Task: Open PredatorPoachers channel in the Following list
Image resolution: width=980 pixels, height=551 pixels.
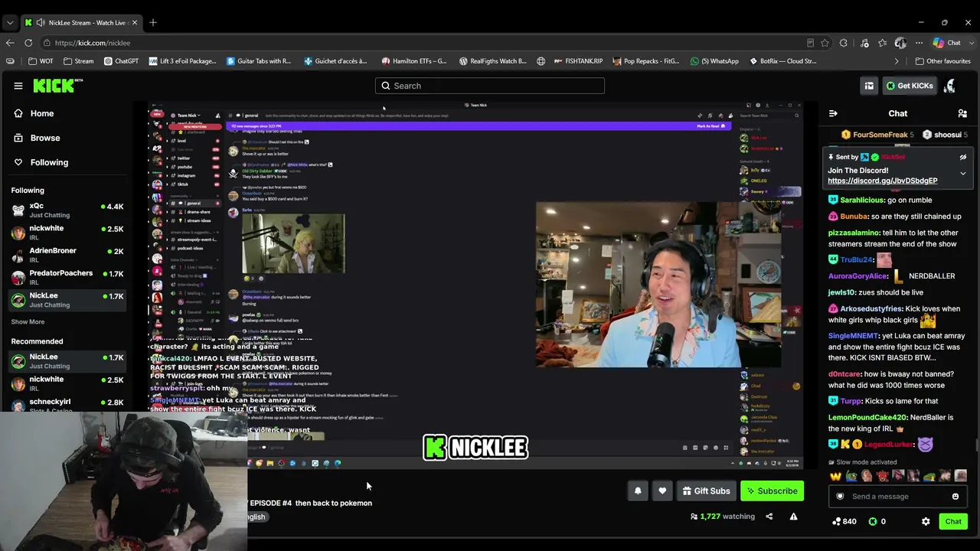Action: [x=67, y=277]
